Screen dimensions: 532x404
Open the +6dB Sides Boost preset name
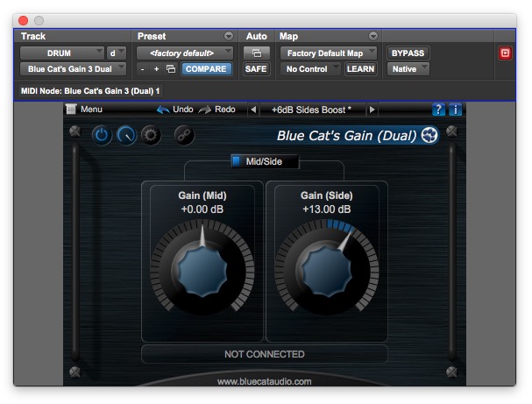[x=312, y=110]
